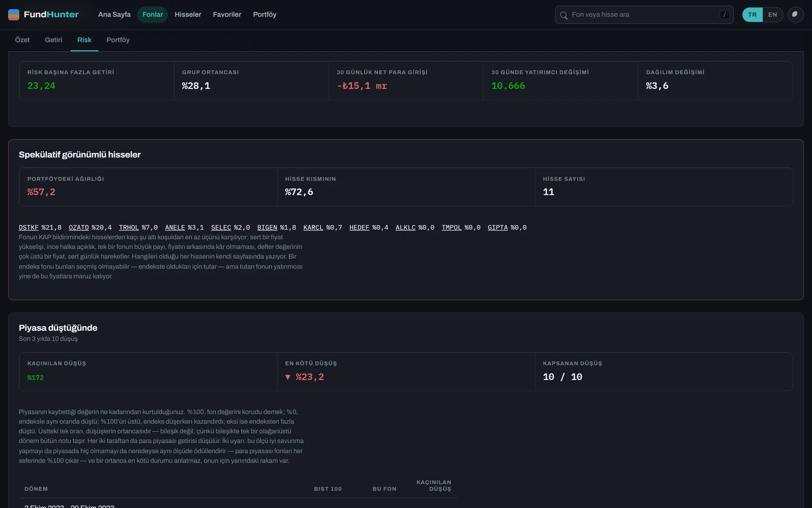Select the Getiri tab
812x508 pixels.
coord(53,40)
